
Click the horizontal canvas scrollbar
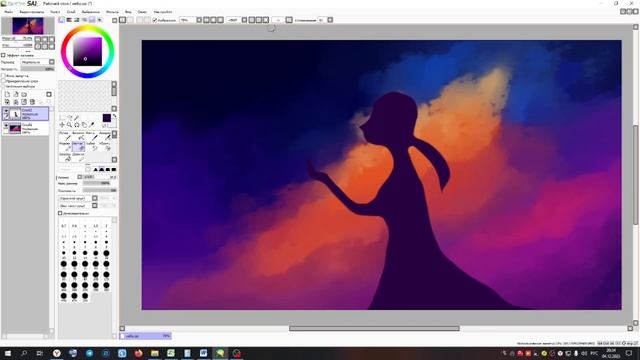click(x=374, y=329)
